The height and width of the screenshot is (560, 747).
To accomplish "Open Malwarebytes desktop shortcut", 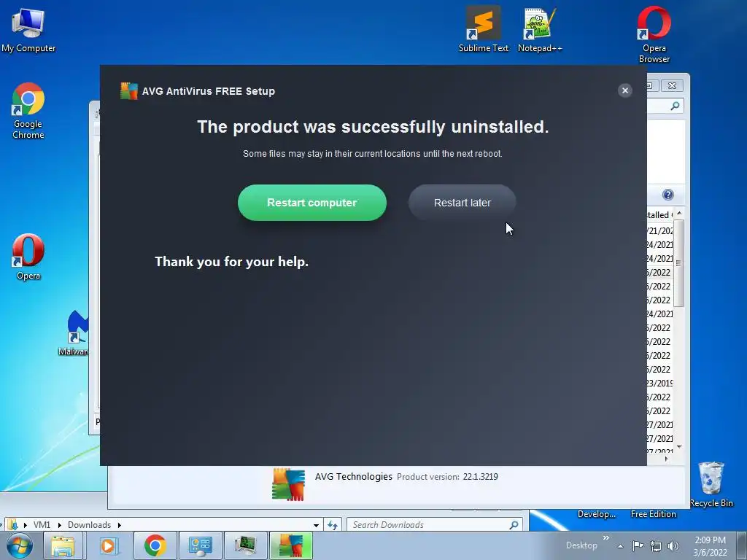I will coord(74,332).
